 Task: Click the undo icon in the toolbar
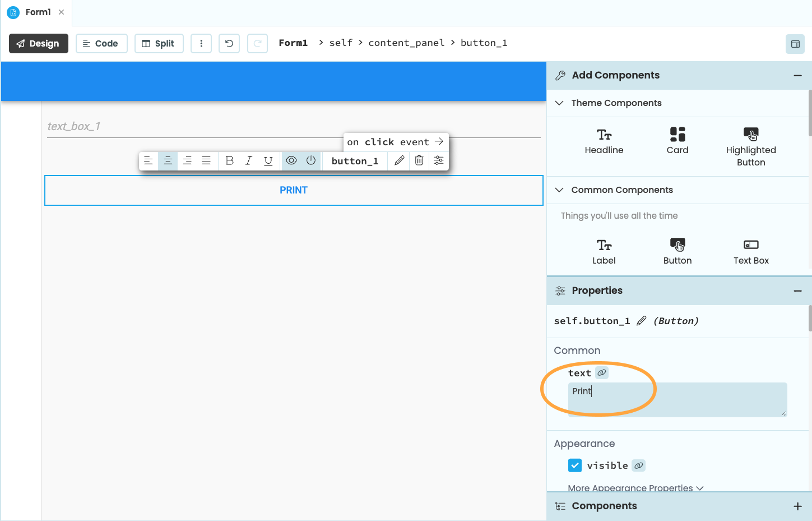click(229, 43)
